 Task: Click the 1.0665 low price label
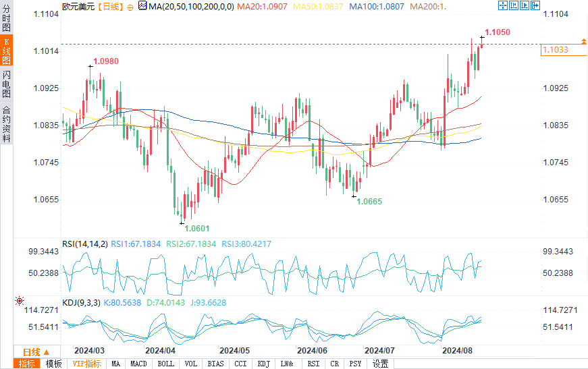369,201
